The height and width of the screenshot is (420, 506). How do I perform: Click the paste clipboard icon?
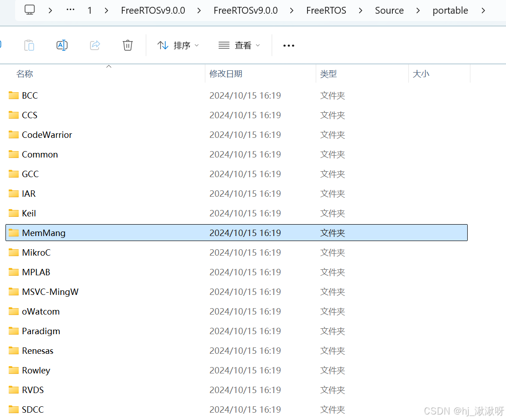(29, 45)
